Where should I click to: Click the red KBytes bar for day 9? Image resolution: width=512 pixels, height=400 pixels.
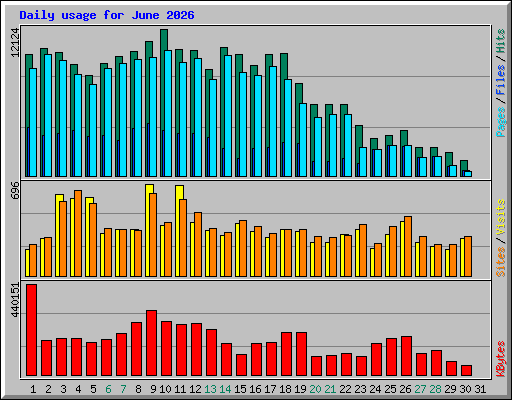[x=152, y=343]
